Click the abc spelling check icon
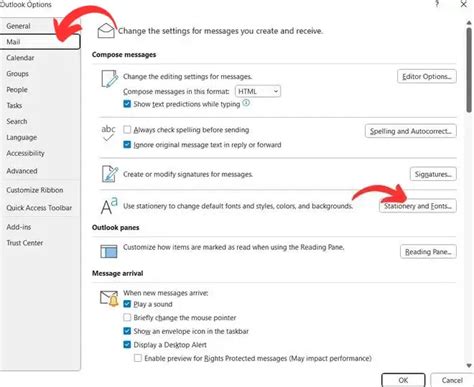Viewport: 474px width, 387px height. tap(108, 133)
